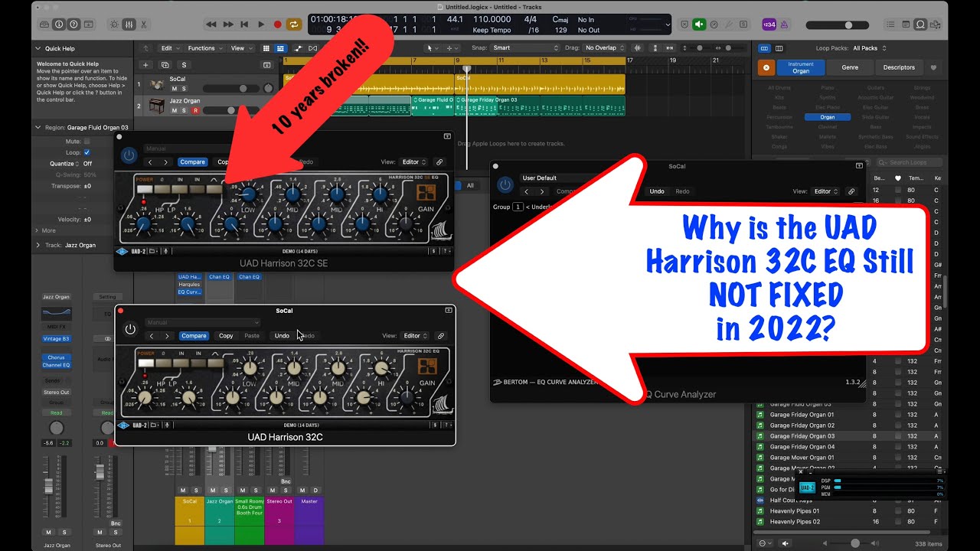Click the Play transport button
The width and height of the screenshot is (980, 551).
[x=261, y=24]
